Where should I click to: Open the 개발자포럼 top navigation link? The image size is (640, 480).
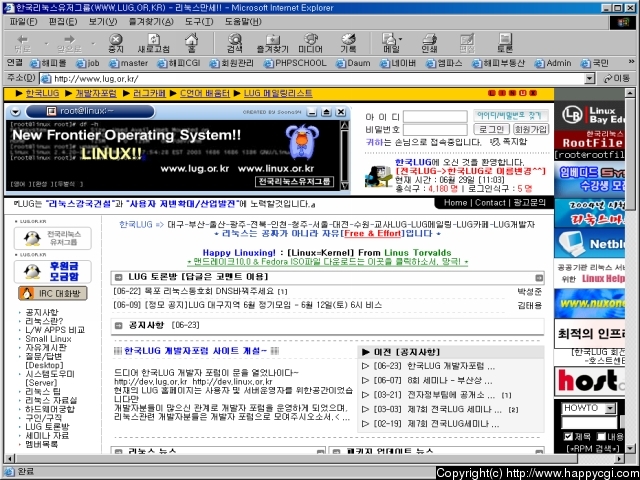point(96,93)
